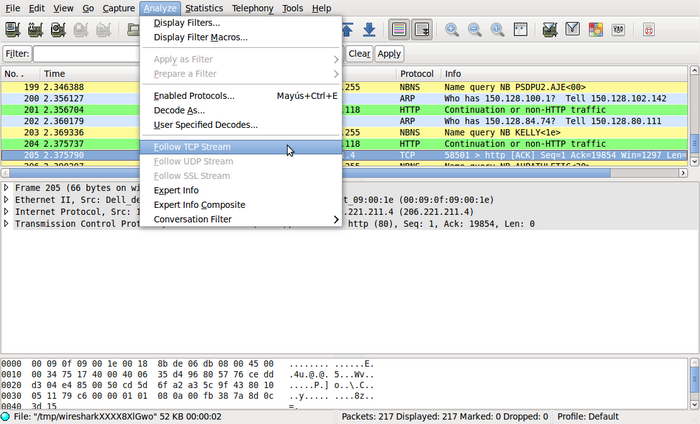
Task: Toggle packet list colorization
Action: 399,30
